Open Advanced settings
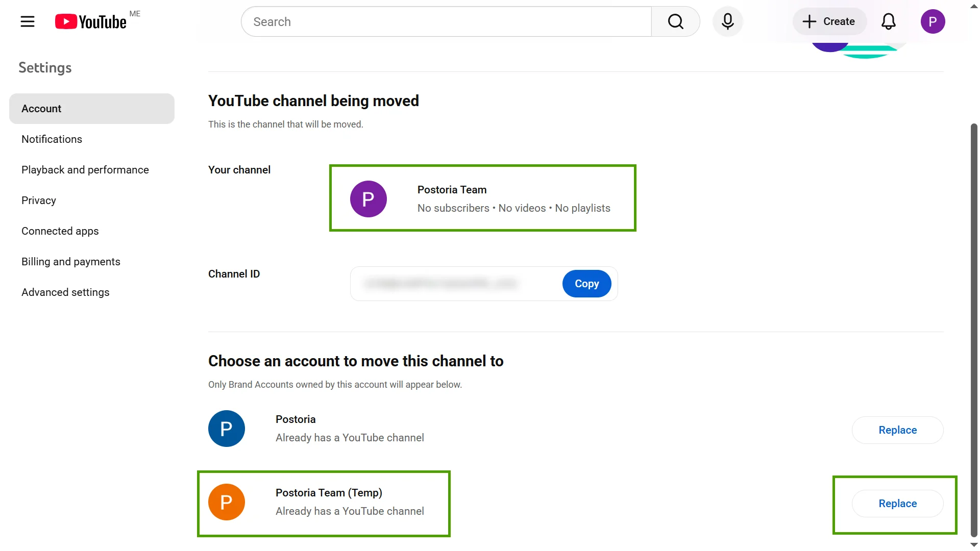Image resolution: width=980 pixels, height=551 pixels. (65, 292)
